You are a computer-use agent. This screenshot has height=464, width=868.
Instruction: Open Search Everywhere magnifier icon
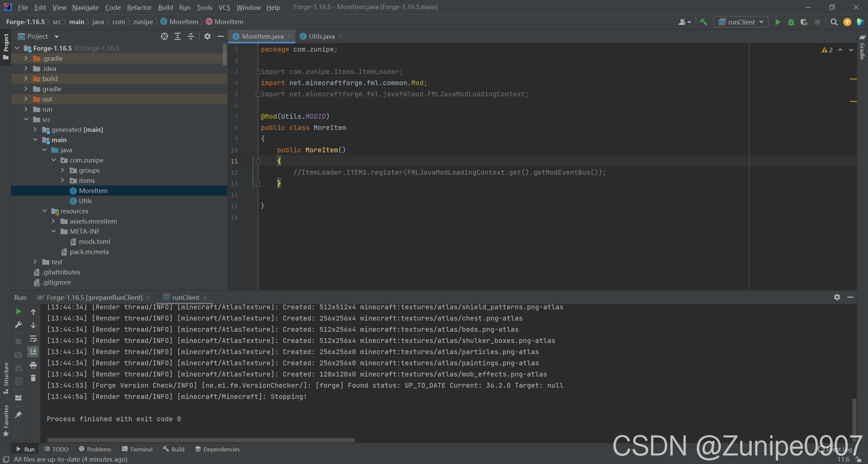coord(834,22)
